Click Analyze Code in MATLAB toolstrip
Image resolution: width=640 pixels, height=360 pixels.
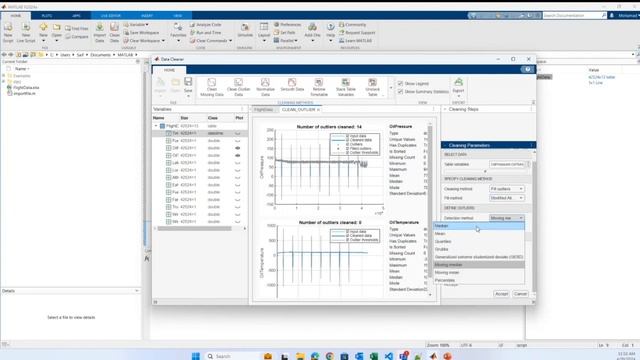coord(206,25)
